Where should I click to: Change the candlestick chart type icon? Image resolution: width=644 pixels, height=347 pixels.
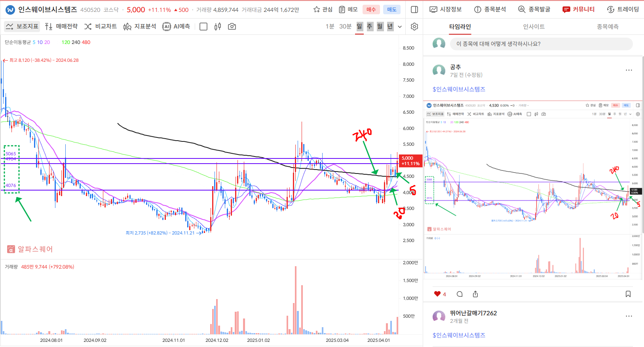click(x=218, y=27)
